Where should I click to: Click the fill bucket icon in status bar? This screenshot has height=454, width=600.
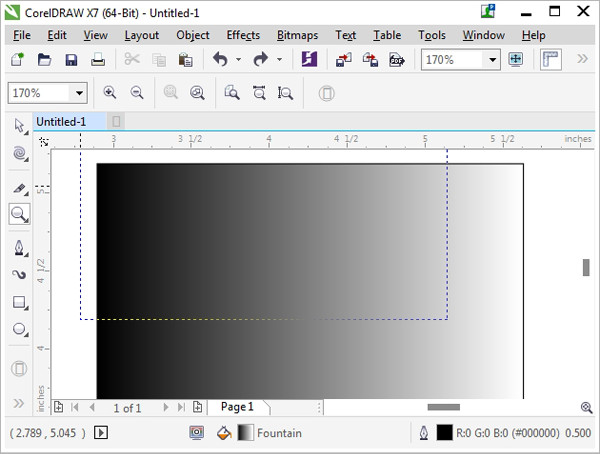(x=224, y=433)
